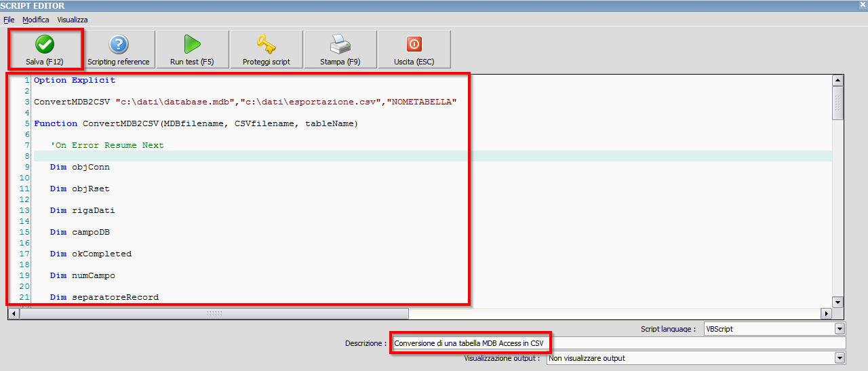This screenshot has height=371, width=868.
Task: Click the horizontal scrollbar left arrow
Action: (13, 314)
